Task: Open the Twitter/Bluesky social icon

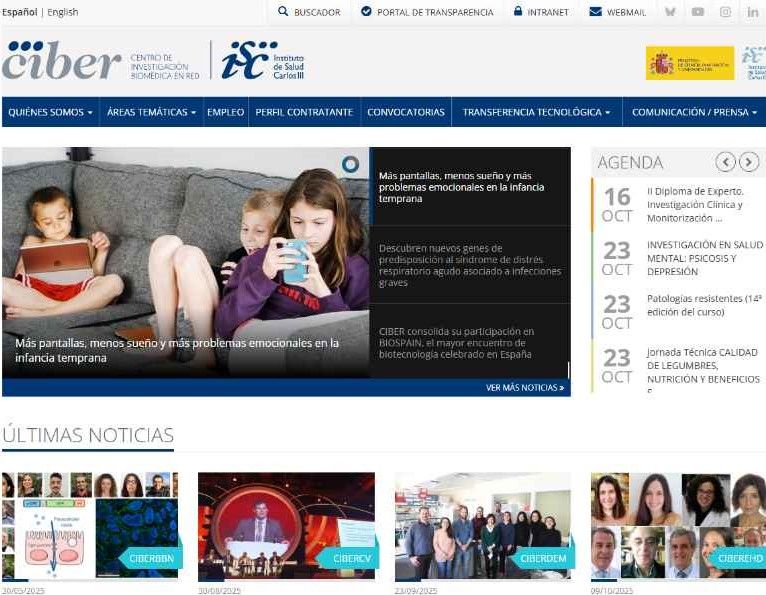Action: [670, 12]
